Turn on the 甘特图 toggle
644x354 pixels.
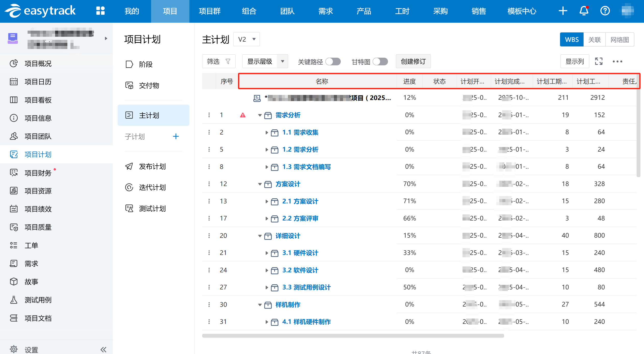coord(380,62)
